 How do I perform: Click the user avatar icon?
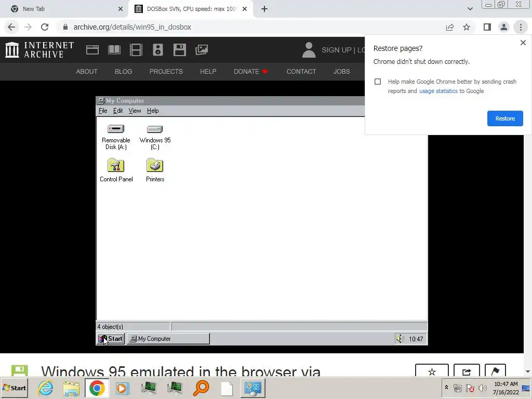(x=309, y=50)
